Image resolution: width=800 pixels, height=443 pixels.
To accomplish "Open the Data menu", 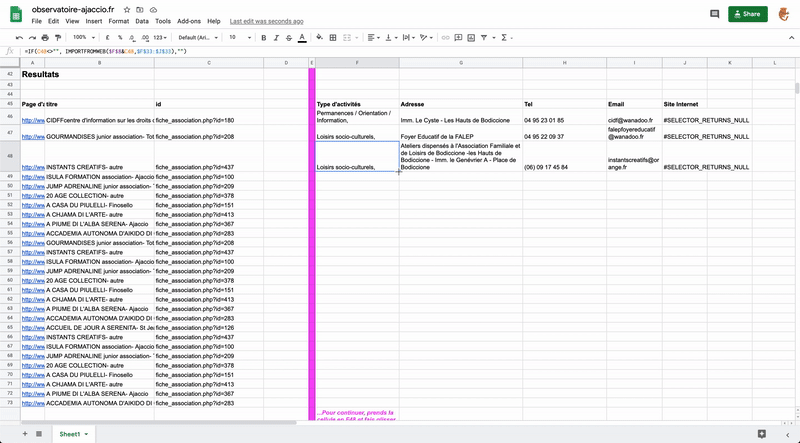I will (x=142, y=21).
